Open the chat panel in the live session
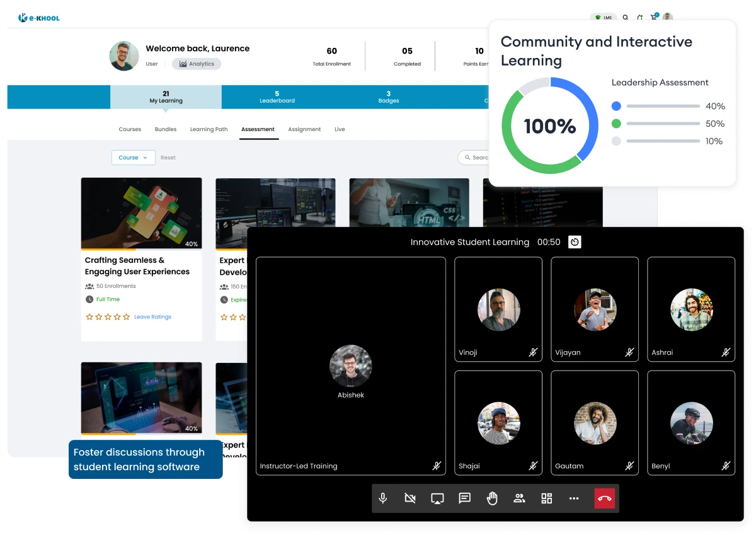This screenshot has height=535, width=756. coord(464,498)
